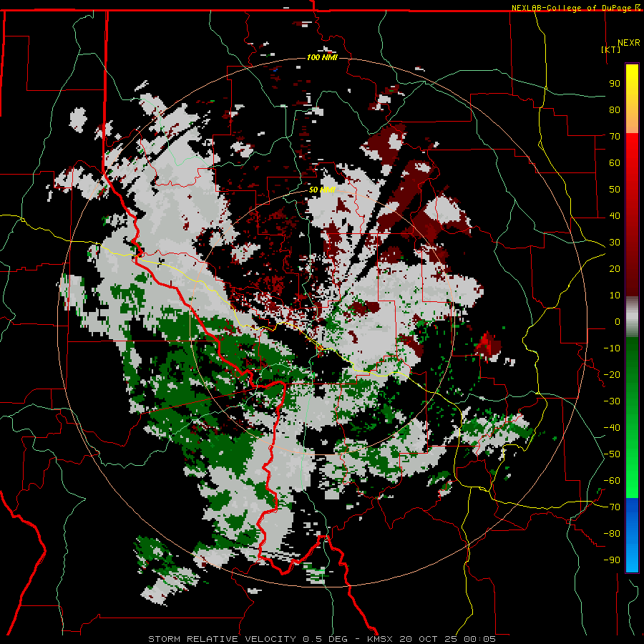
Task: Click the 100 NMI range ring label
Action: [x=322, y=57]
